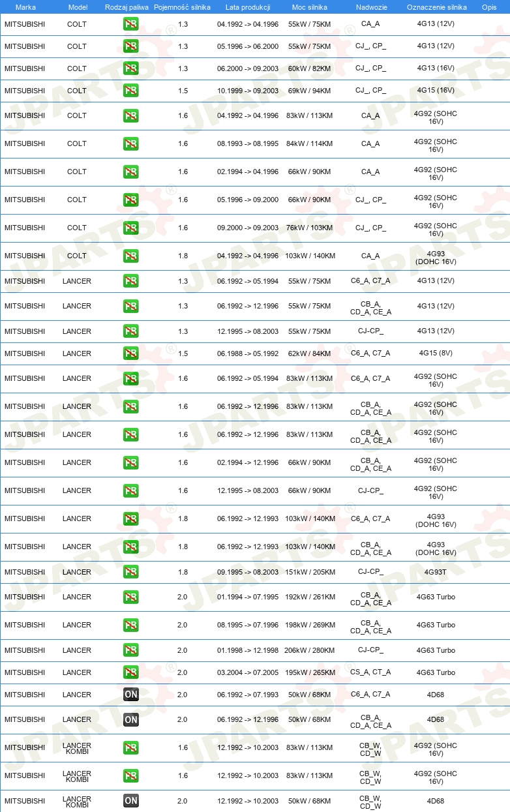Click the power cell 206kW / 280KM
The image size is (510, 812).
[x=310, y=650]
